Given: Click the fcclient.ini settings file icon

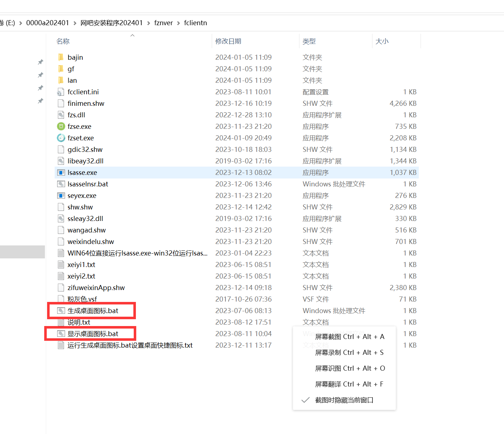Looking at the screenshot, I should coord(61,92).
